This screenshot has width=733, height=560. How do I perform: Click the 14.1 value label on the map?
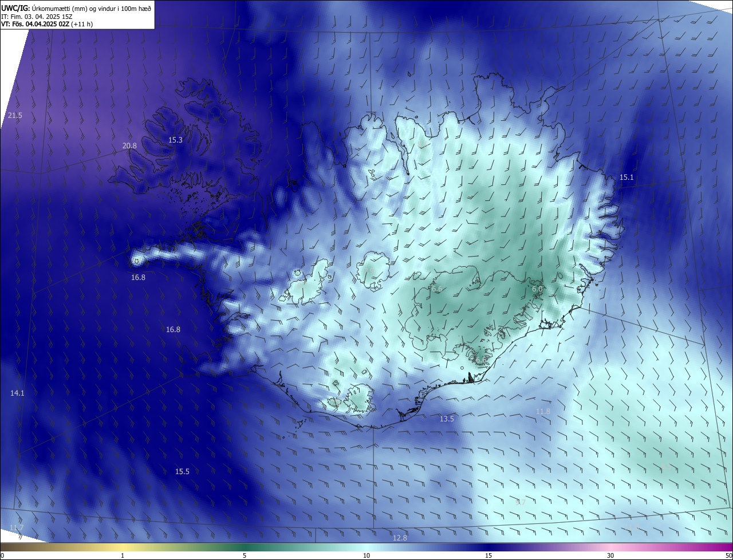pos(17,393)
